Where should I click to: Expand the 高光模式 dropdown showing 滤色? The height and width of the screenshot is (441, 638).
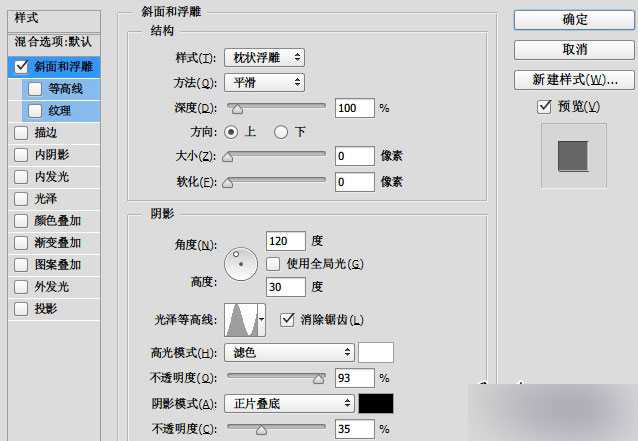pyautogui.click(x=290, y=352)
